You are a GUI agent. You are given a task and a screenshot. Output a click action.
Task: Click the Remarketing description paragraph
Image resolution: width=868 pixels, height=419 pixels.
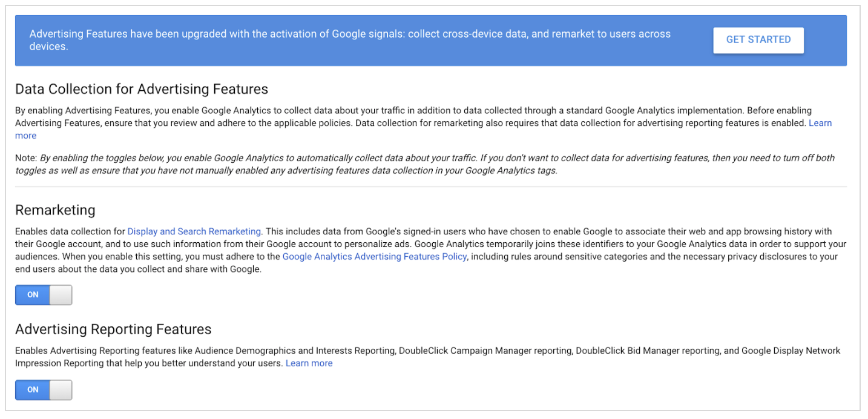pyautogui.click(x=424, y=244)
